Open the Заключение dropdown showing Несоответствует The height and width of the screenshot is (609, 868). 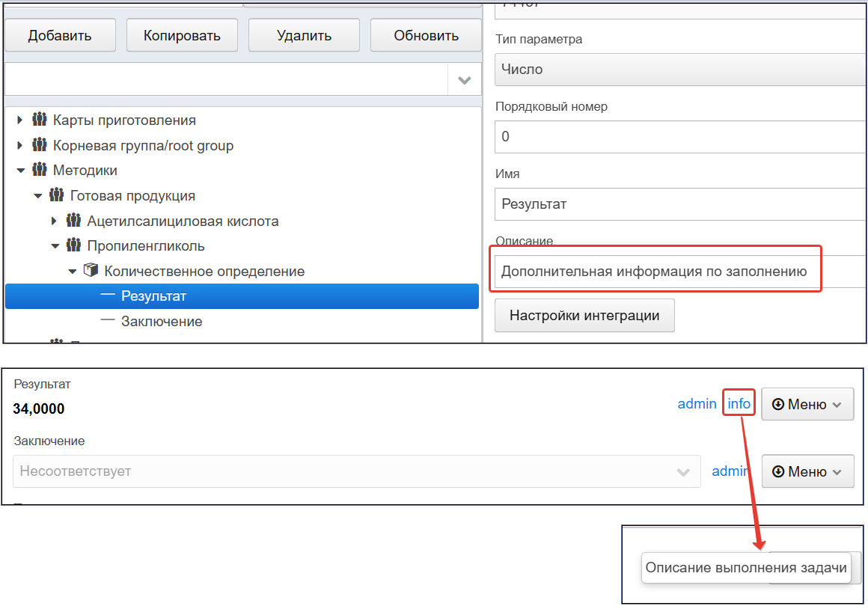pos(356,471)
